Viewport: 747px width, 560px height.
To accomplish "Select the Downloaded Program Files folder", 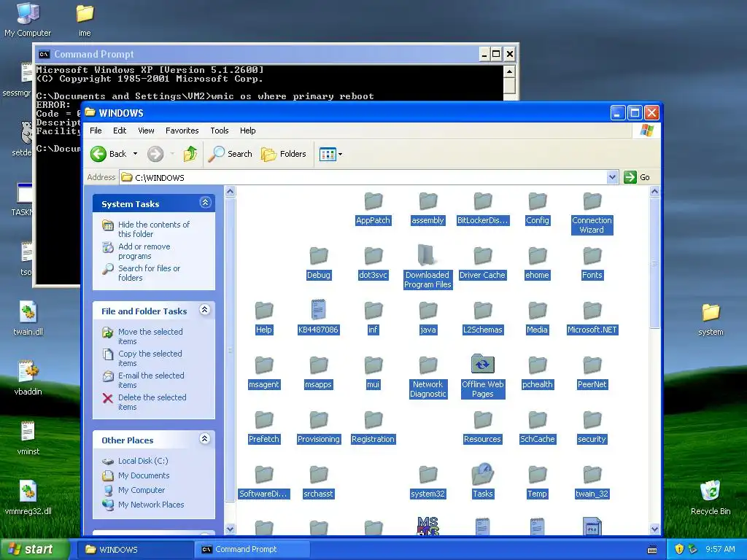I will [427, 267].
